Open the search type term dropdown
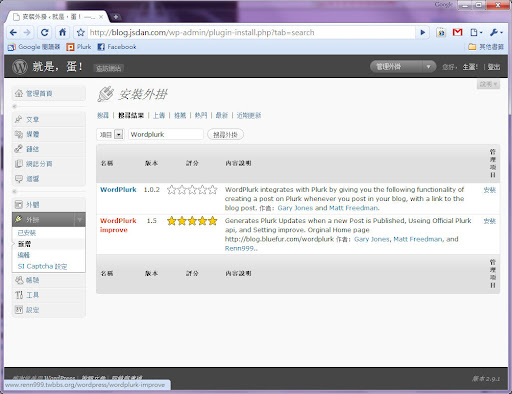The height and width of the screenshot is (394, 512). [110, 134]
